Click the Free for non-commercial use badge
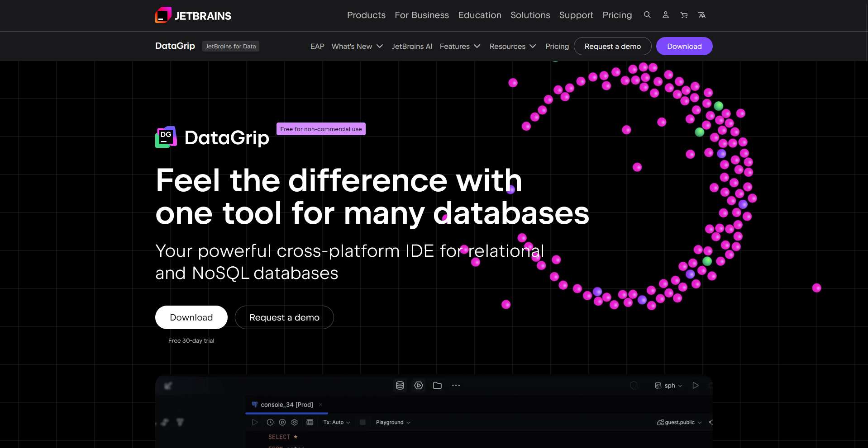Screen dimensions: 868x448 [321, 129]
